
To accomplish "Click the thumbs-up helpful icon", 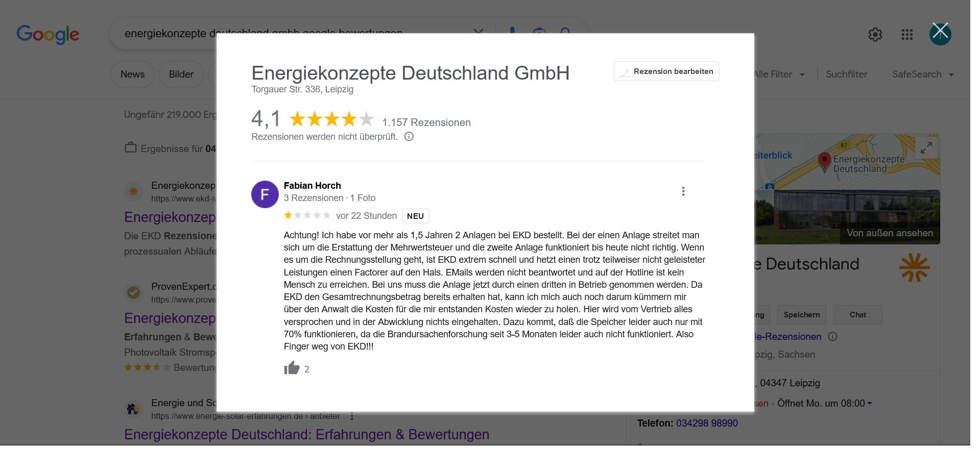I will pos(292,368).
